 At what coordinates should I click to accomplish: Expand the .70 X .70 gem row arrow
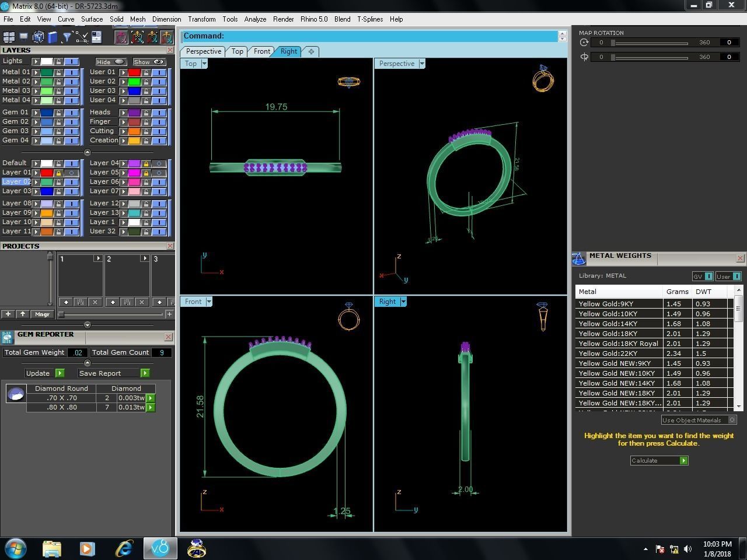(151, 398)
